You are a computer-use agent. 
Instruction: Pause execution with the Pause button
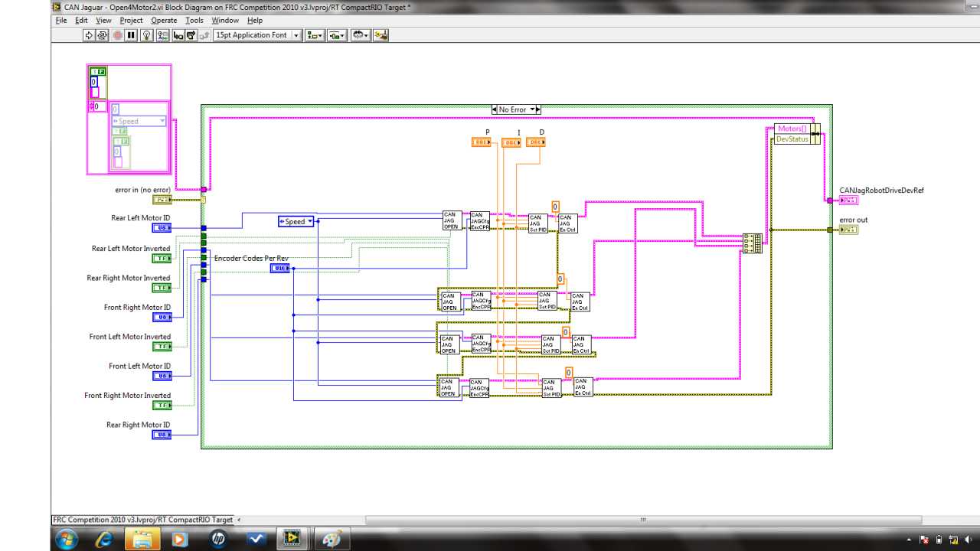(131, 35)
